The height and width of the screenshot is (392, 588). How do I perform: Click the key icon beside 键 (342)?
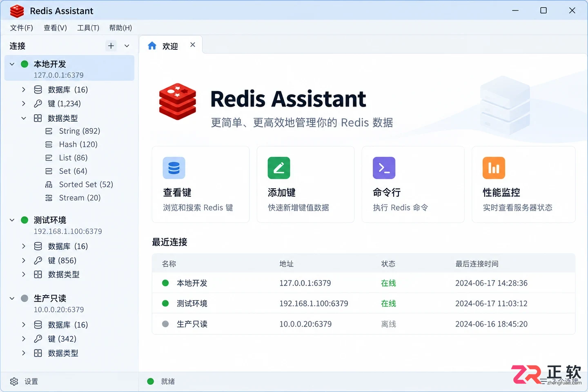tap(38, 339)
